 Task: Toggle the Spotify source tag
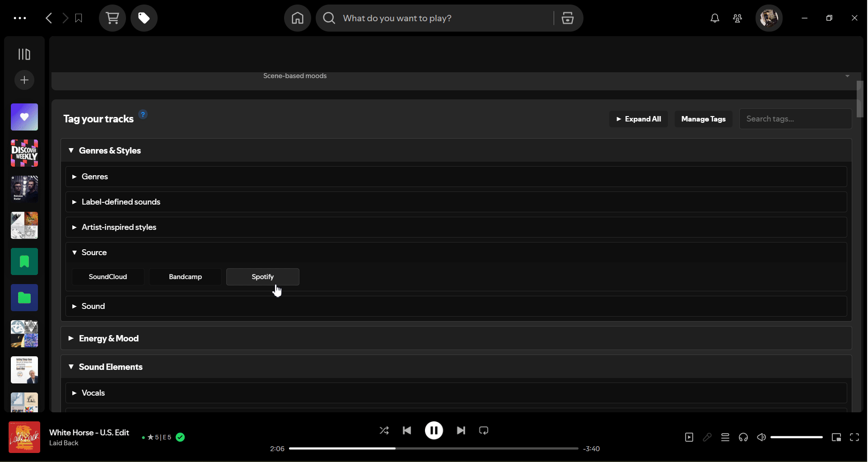[x=262, y=277]
